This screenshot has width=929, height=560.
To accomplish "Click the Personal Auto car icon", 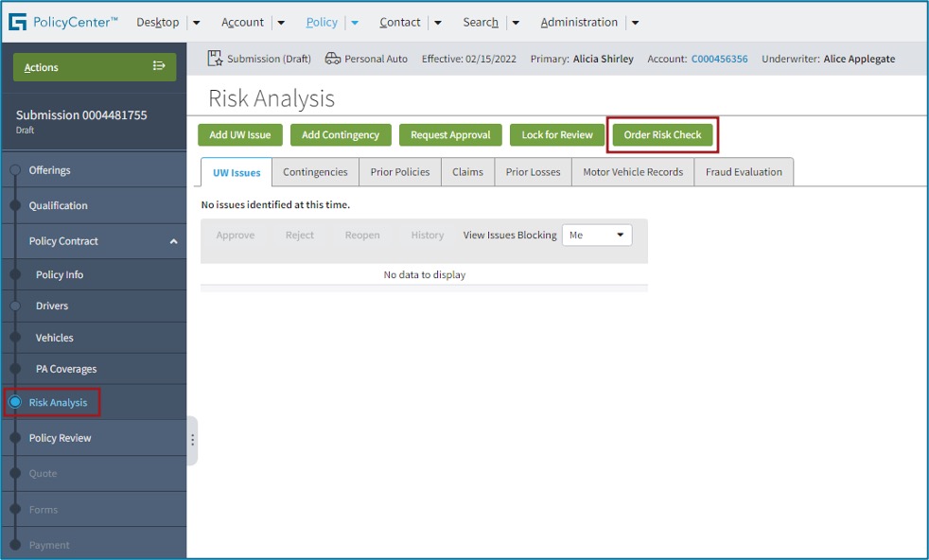I will coord(333,57).
